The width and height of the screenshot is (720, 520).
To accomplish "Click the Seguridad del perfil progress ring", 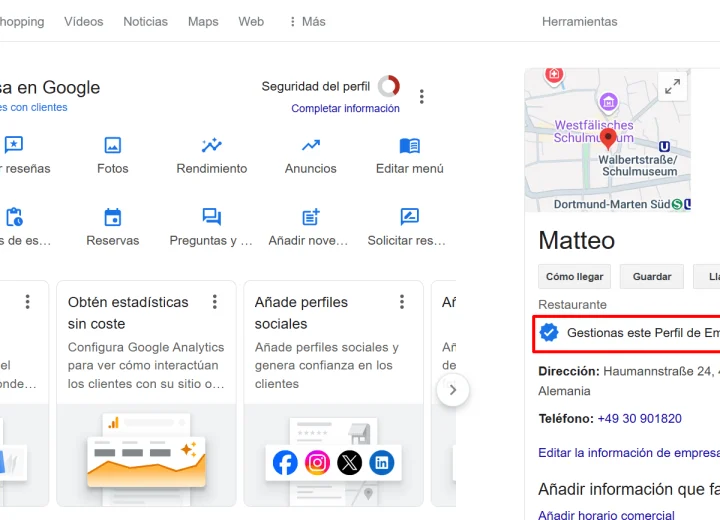I will pos(388,86).
